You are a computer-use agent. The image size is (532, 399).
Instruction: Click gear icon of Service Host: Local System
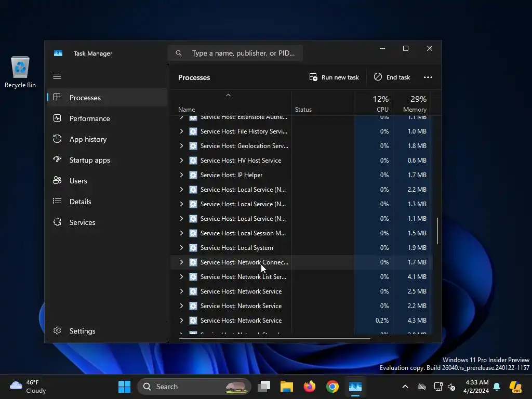[x=193, y=248]
